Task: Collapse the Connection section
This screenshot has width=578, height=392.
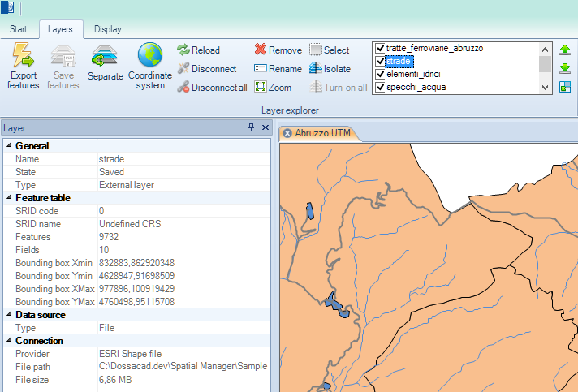Action: 9,341
